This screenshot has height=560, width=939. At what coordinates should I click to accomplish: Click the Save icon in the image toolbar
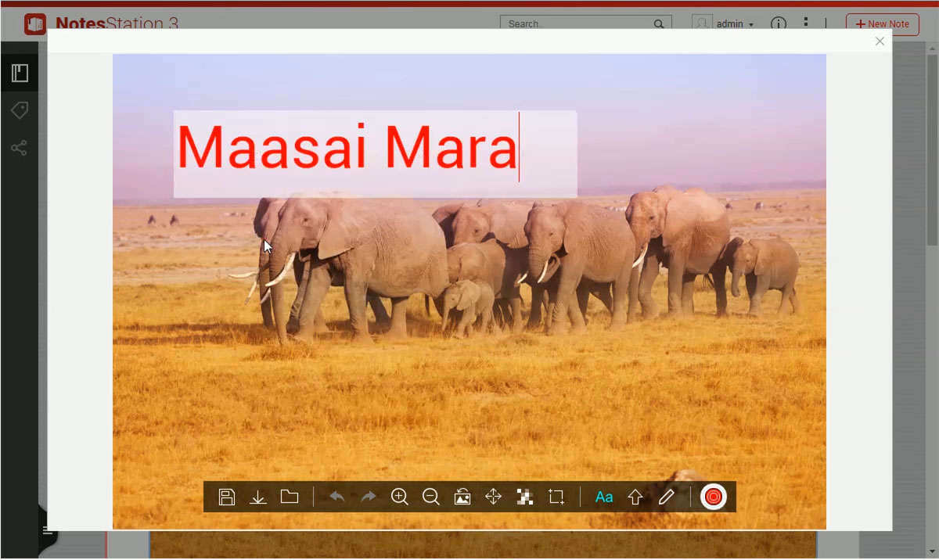pos(227,497)
